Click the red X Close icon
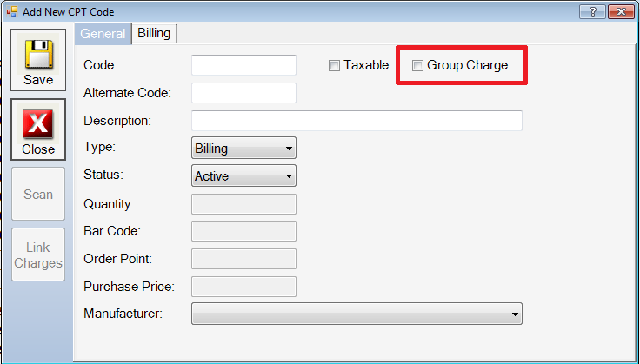This screenshot has width=640, height=364. pyautogui.click(x=38, y=123)
